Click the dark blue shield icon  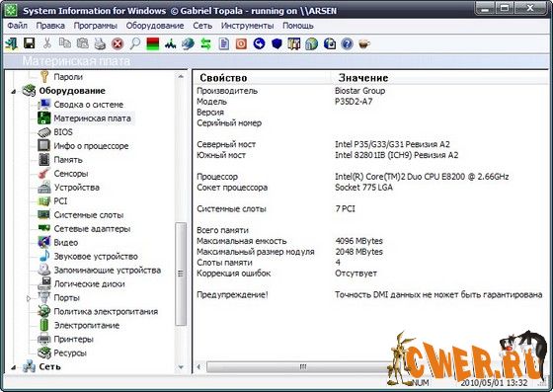(x=276, y=43)
